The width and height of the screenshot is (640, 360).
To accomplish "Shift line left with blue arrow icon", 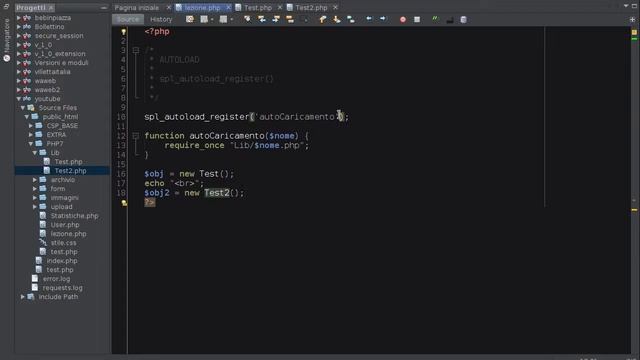I will 369,19.
